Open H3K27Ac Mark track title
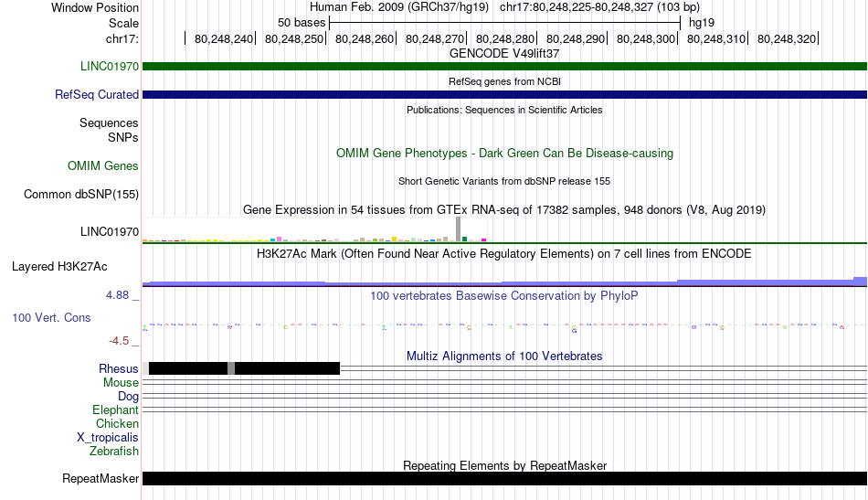Screen dimensions: 868x500 click(504, 254)
